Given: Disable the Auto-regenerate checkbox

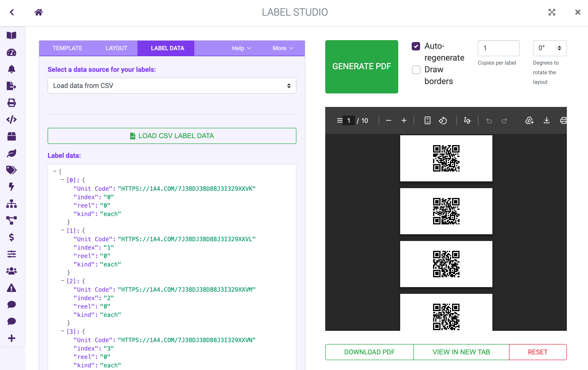Looking at the screenshot, I should (x=416, y=46).
